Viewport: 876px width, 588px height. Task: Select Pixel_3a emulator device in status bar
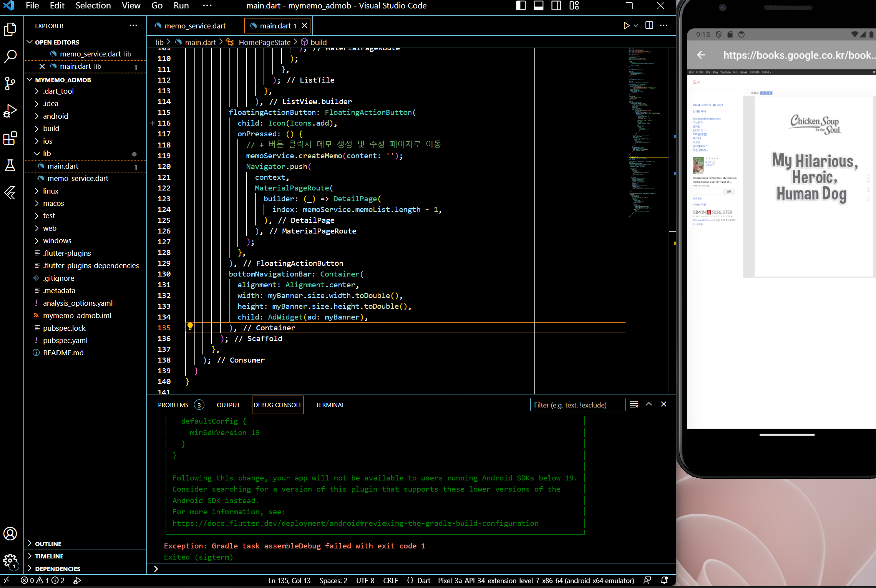536,580
